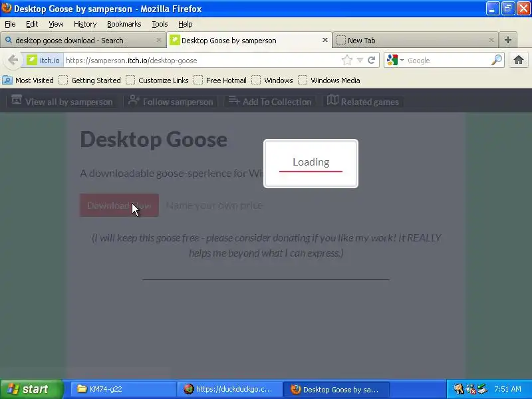532x399 pixels.
Task: Click Add To Collection button
Action: coord(270,102)
